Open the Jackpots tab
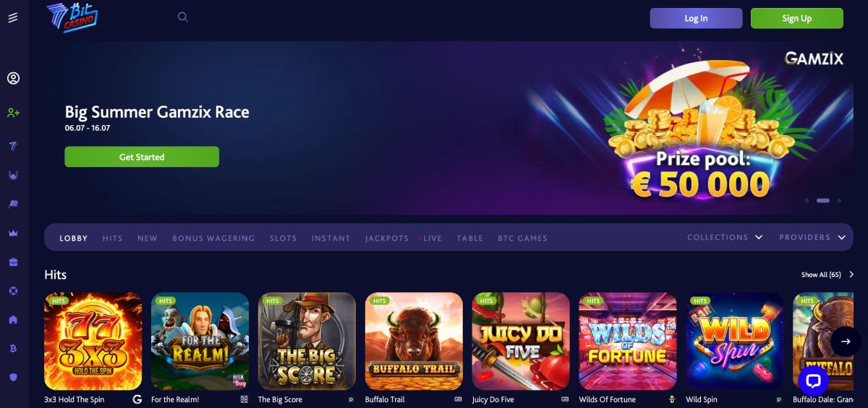 click(387, 238)
